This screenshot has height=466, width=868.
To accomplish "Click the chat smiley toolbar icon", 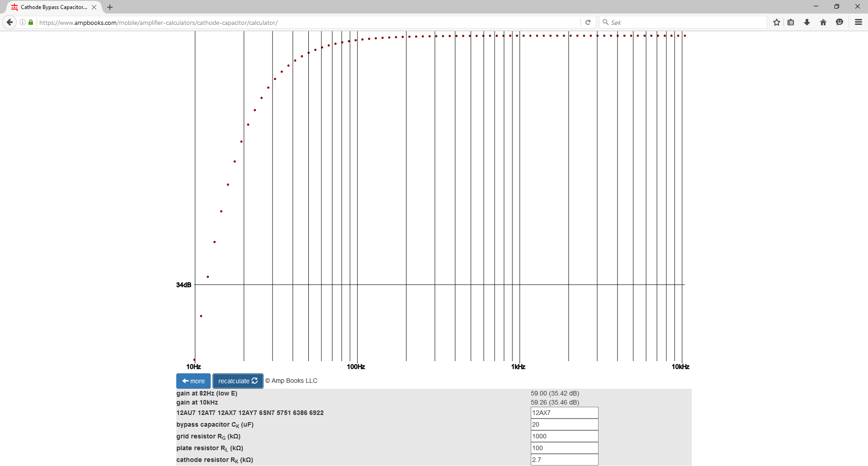I will coord(840,22).
